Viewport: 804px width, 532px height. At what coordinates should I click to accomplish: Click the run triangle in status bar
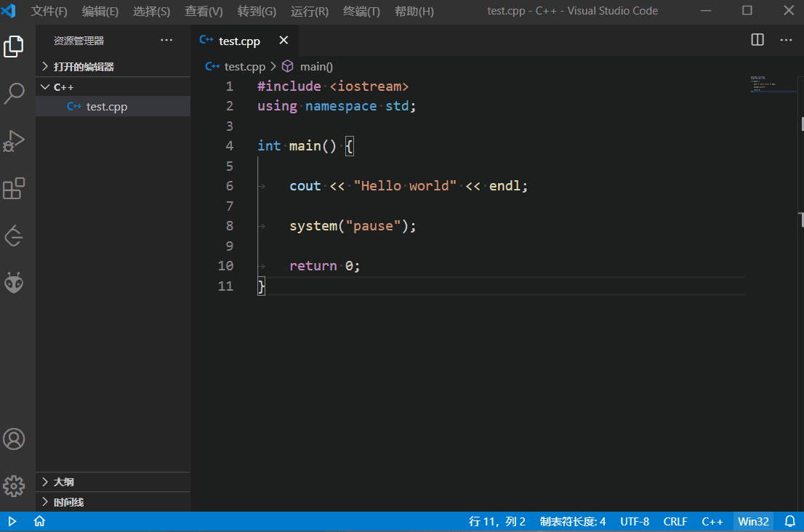click(12, 522)
